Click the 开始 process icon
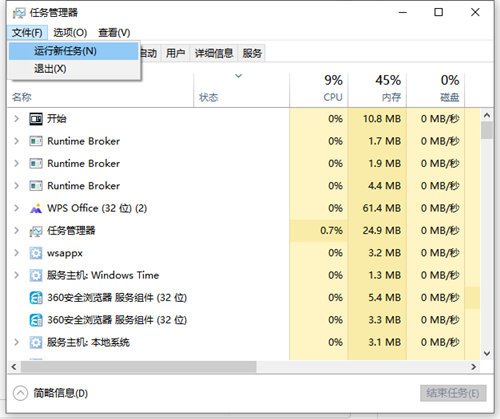The width and height of the screenshot is (500, 419). [x=36, y=119]
